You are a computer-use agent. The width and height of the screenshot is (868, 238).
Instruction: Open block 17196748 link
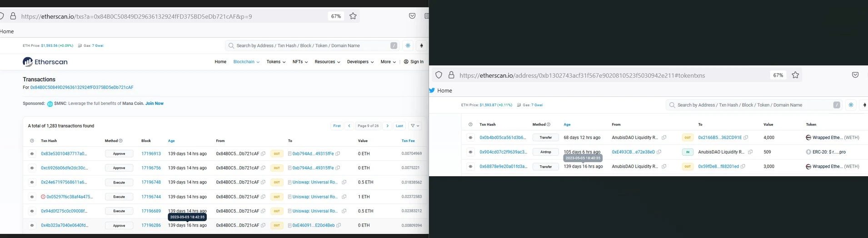(x=151, y=182)
